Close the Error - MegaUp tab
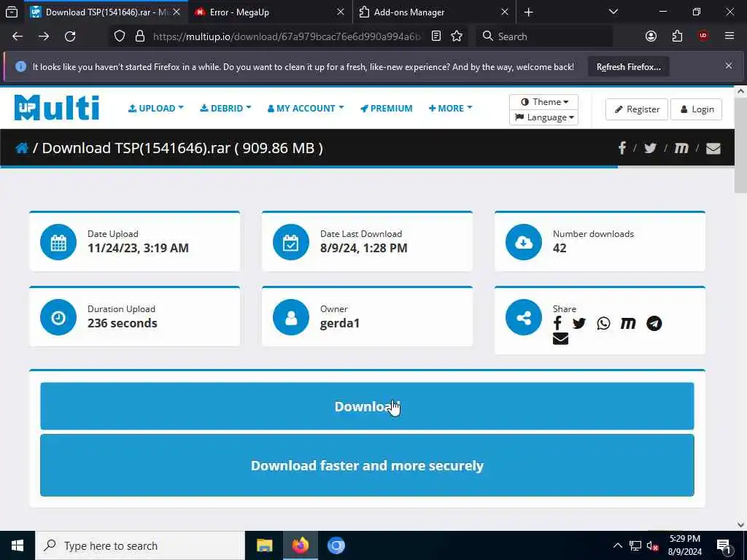 click(x=341, y=12)
